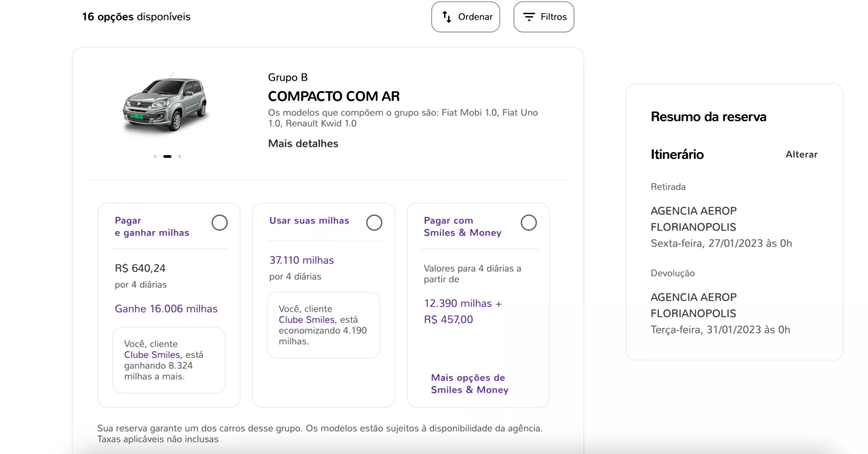Select the 'Usar suas milhas' radio button
Viewport: 868px width, 454px height.
pyautogui.click(x=374, y=222)
